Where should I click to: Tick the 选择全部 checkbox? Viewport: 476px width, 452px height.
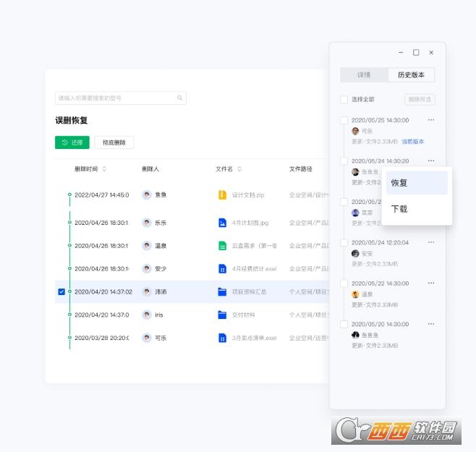tap(344, 99)
